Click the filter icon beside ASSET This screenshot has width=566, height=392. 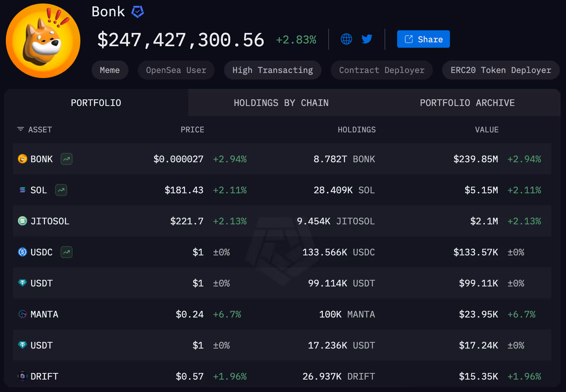[x=21, y=129]
